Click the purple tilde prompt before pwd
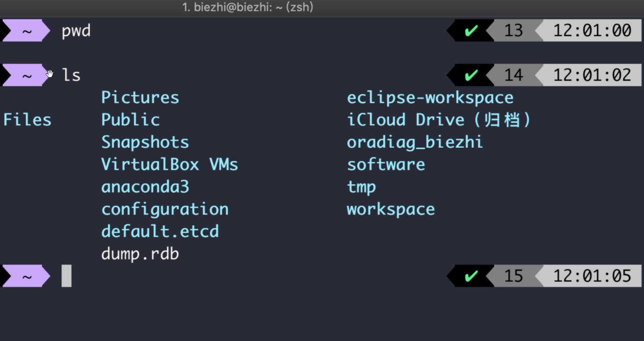644x341 pixels. point(27,31)
